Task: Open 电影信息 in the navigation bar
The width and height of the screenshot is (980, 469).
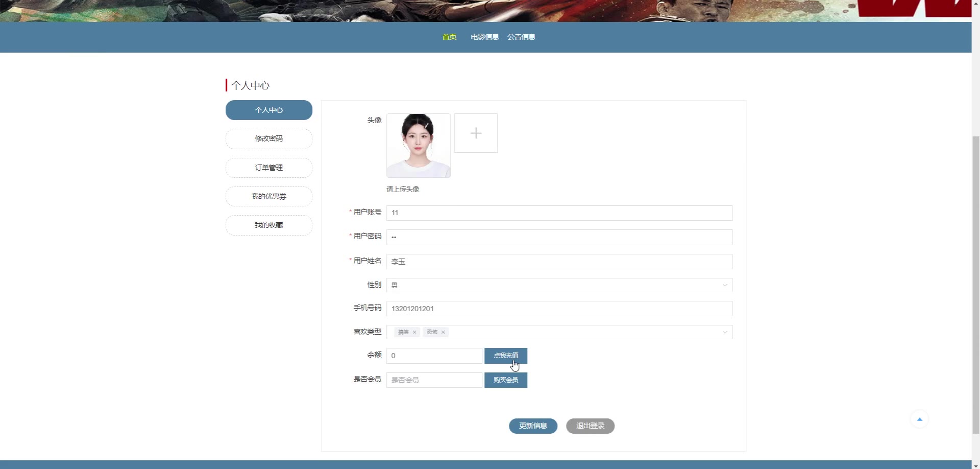Action: coord(484,37)
